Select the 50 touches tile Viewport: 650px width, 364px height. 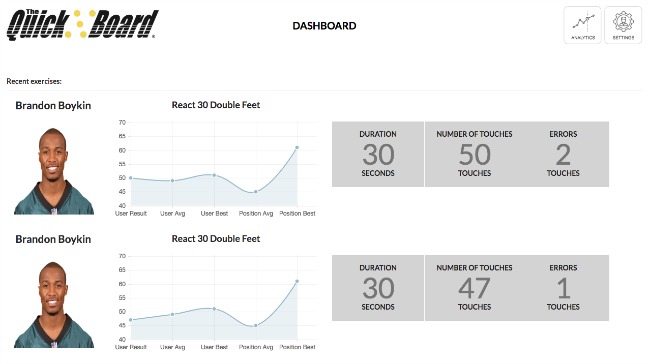[474, 154]
